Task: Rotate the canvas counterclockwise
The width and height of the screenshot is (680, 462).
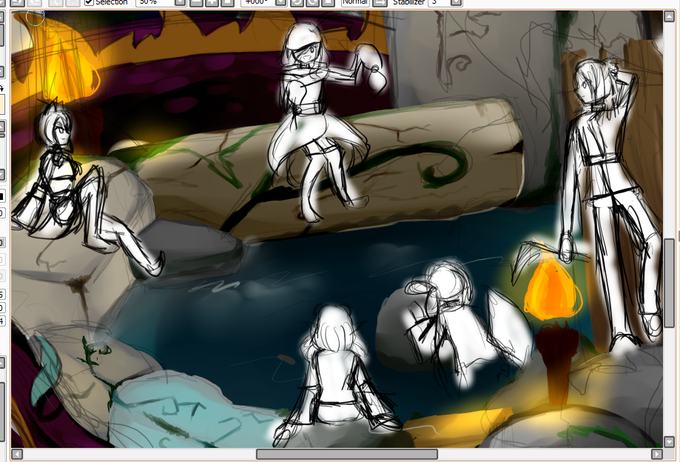Action: (x=297, y=2)
